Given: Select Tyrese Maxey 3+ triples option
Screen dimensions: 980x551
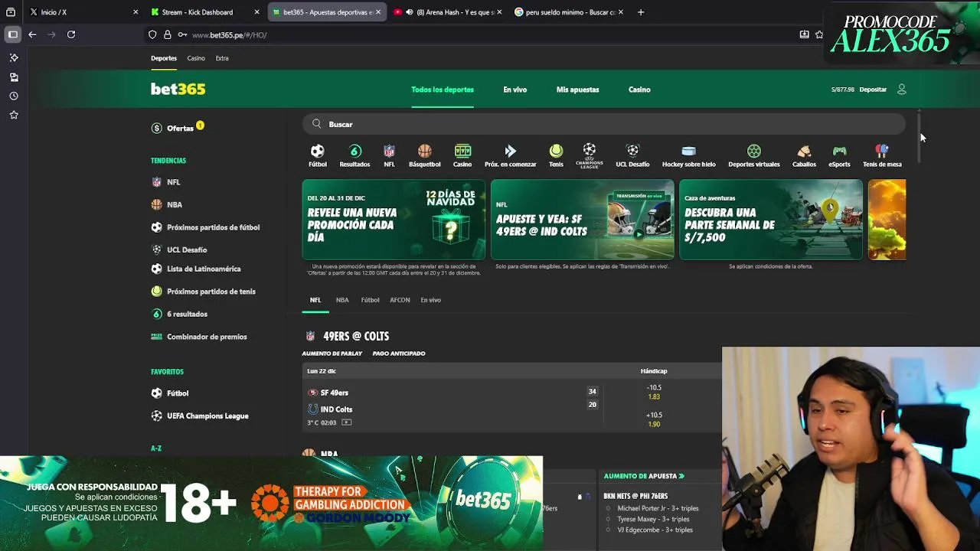Looking at the screenshot, I should (x=653, y=519).
